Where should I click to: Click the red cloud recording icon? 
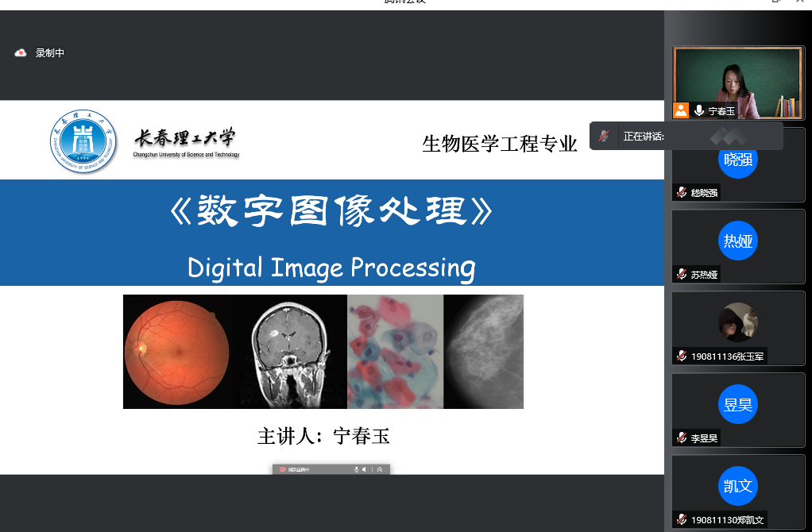click(21, 52)
